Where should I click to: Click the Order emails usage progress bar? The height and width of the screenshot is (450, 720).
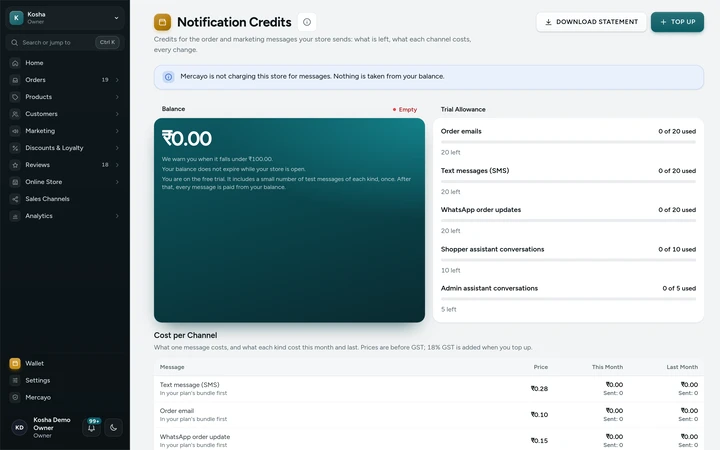coord(568,142)
